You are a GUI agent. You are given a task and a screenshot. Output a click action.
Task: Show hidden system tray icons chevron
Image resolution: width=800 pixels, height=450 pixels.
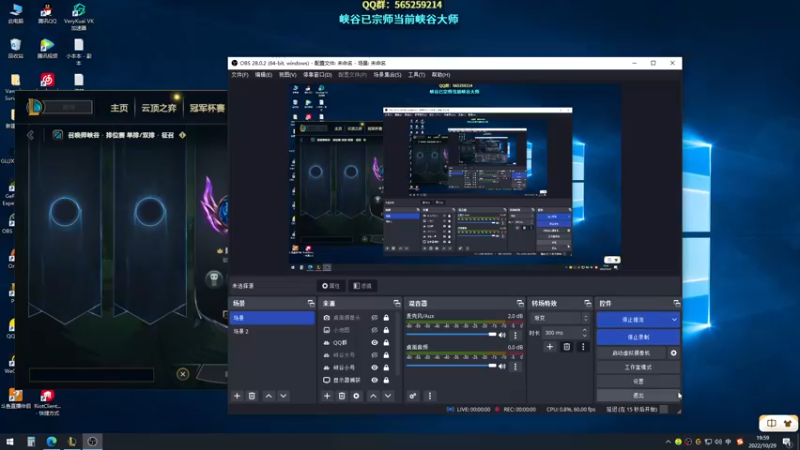(x=668, y=442)
